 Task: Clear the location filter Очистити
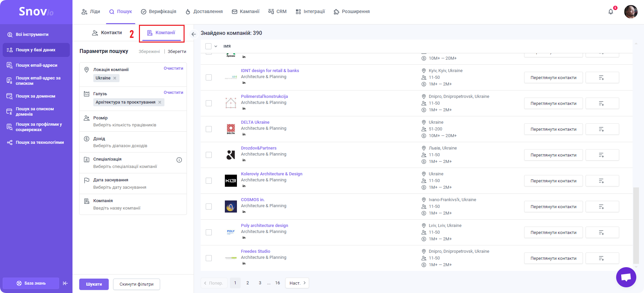coord(174,68)
